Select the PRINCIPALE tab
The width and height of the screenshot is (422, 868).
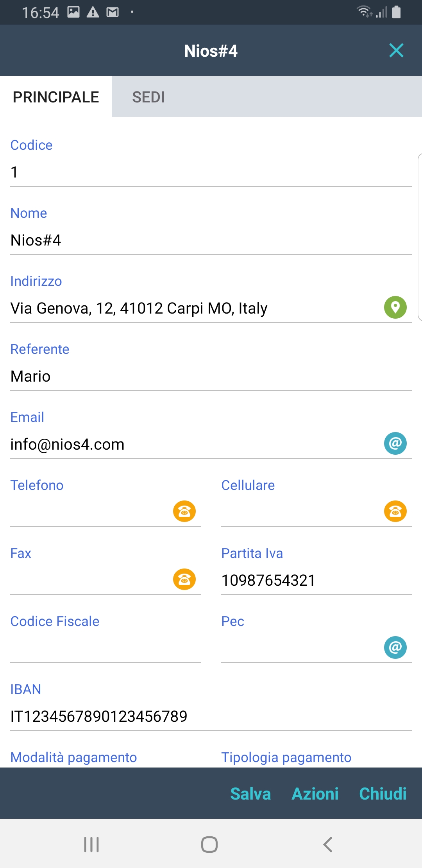[x=56, y=97]
